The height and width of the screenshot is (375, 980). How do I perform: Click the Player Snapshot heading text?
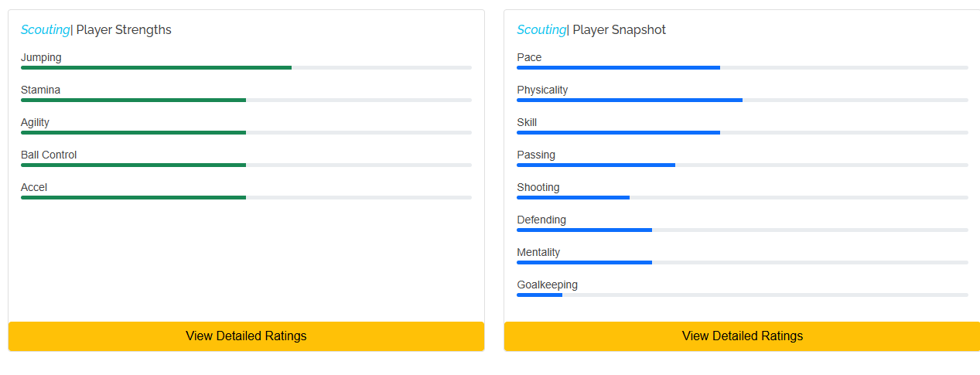[619, 30]
